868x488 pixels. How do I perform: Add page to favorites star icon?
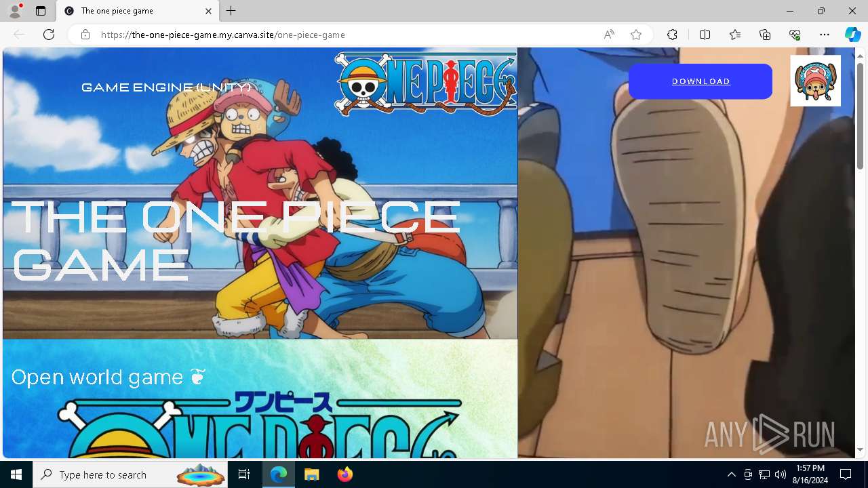click(636, 35)
